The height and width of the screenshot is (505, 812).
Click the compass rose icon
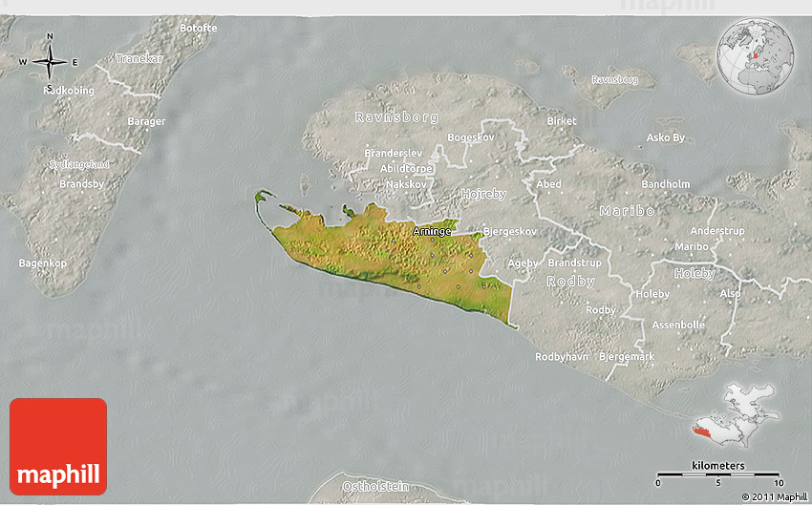pyautogui.click(x=50, y=62)
